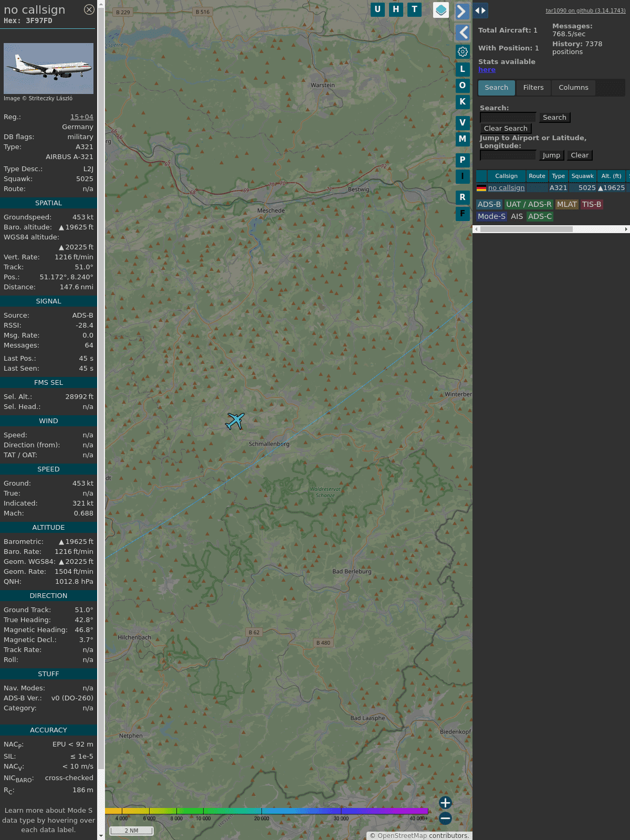Select the aircraft icon on the map
This screenshot has width=630, height=840.
pos(235,421)
